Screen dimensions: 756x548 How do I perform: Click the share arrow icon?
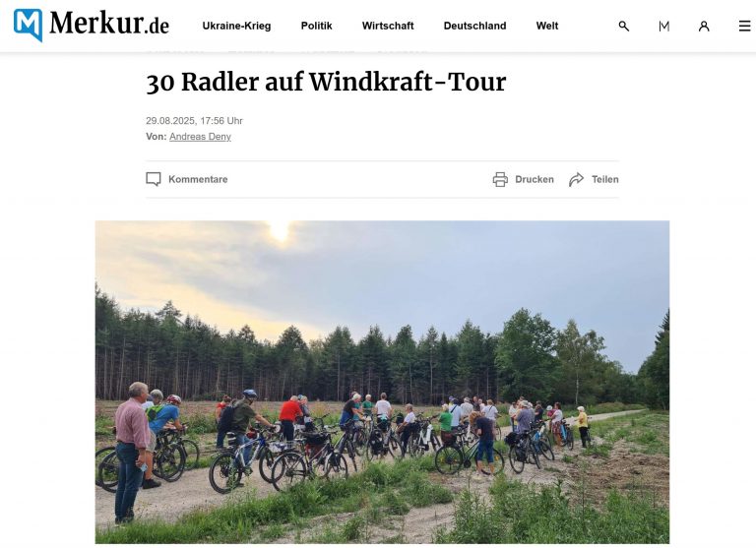(576, 179)
